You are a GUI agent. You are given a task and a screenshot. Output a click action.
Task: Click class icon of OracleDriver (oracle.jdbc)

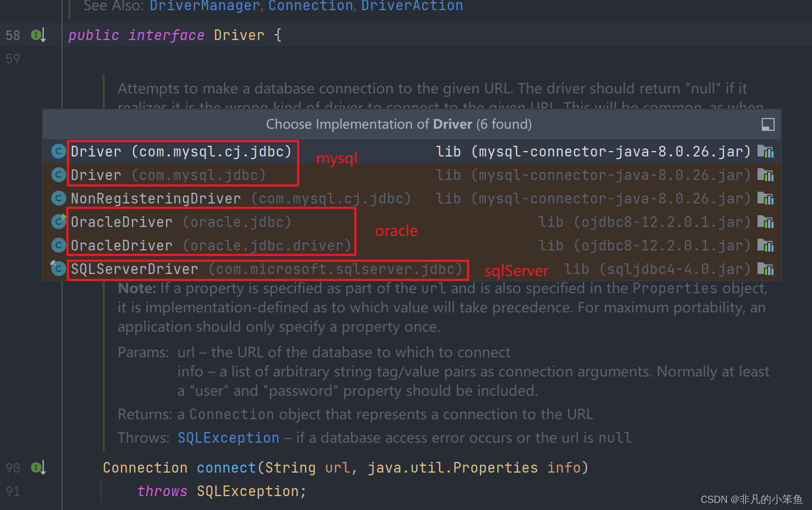[x=58, y=222]
